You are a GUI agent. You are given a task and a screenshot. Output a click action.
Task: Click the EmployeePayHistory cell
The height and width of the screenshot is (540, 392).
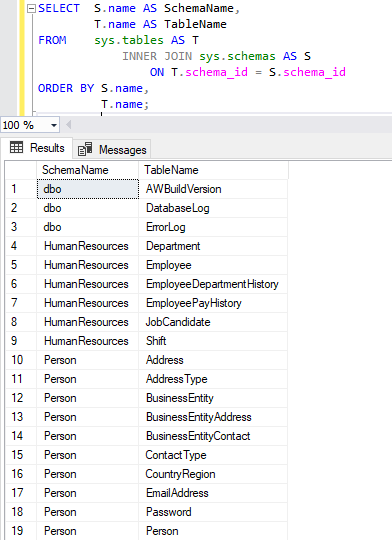point(213,303)
